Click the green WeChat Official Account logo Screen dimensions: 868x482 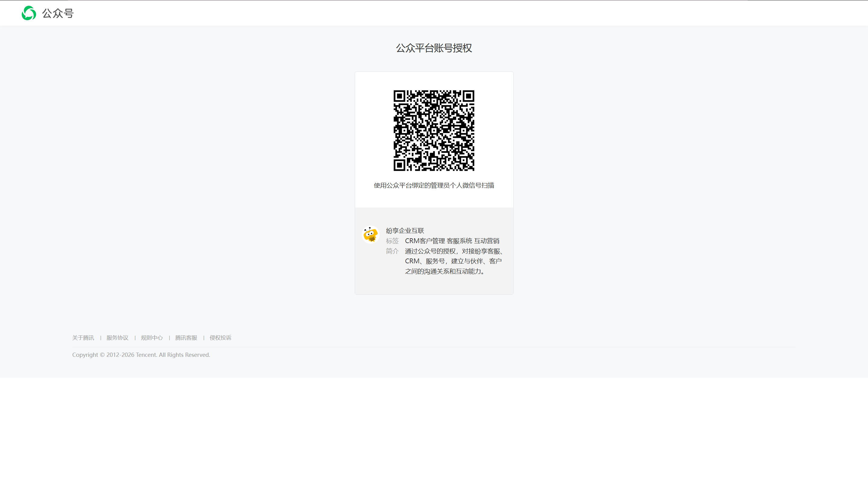tap(29, 13)
